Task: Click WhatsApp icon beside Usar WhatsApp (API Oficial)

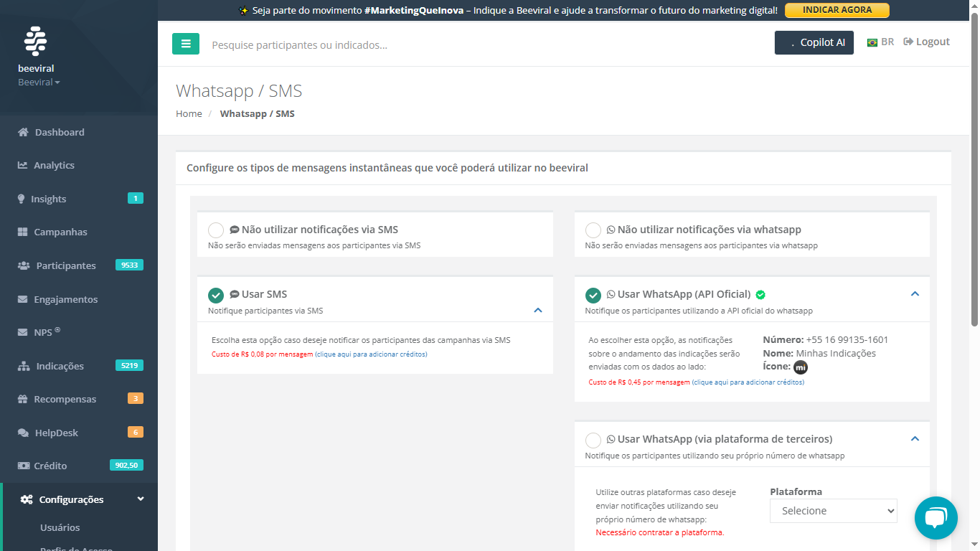Action: pos(611,294)
